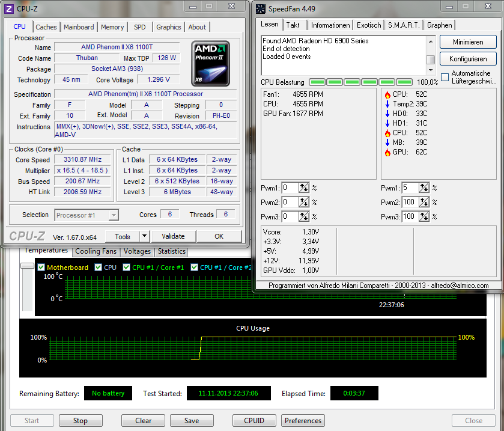
Task: Click the Test Started value 11.11.2013 22:37:06
Action: point(228,393)
